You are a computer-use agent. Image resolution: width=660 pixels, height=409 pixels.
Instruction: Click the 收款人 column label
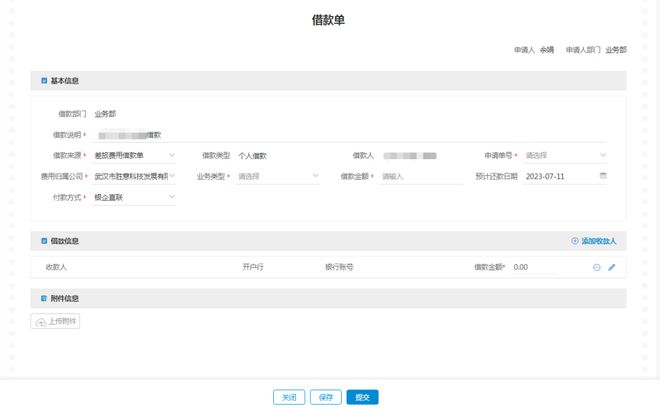(x=56, y=267)
